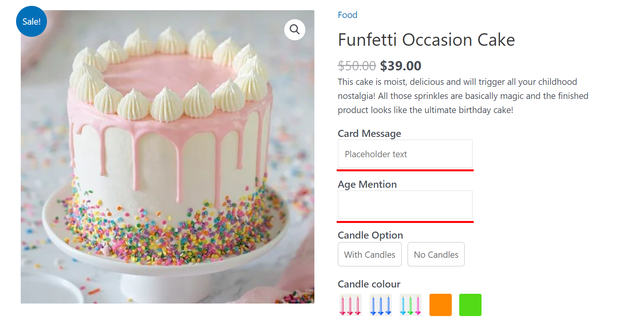Click the cake description paragraph
This screenshot has height=327, width=644.
coord(463,96)
